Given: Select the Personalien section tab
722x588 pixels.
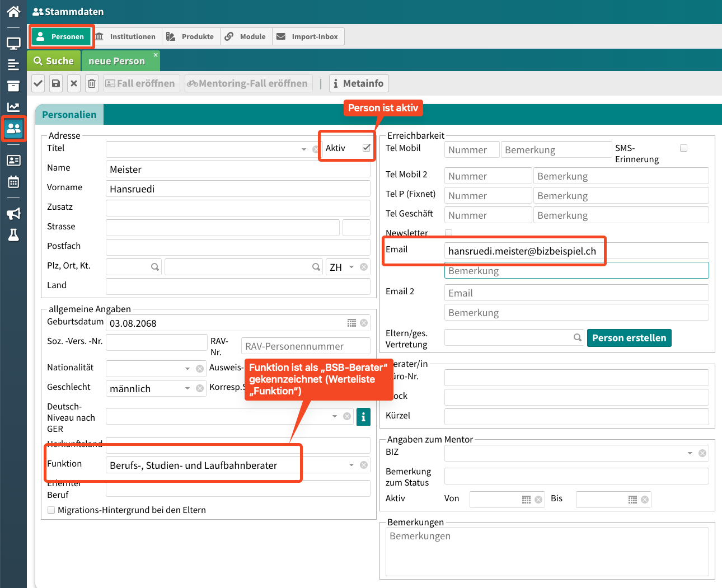Looking at the screenshot, I should (x=69, y=115).
